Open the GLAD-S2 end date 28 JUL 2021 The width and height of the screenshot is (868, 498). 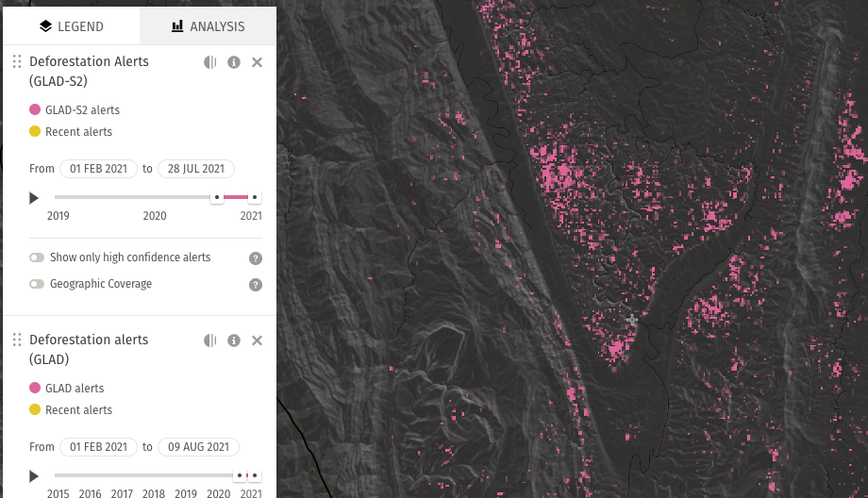196,169
